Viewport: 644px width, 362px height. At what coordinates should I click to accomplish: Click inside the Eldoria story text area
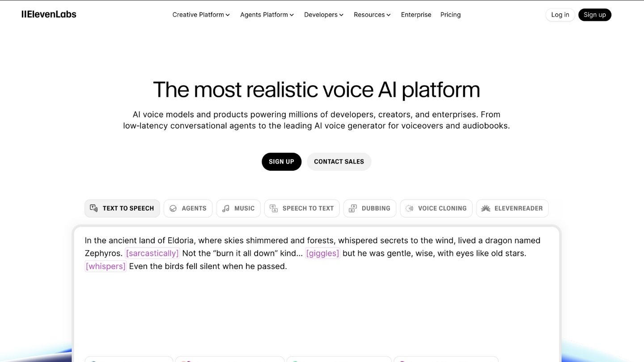pyautogui.click(x=317, y=290)
